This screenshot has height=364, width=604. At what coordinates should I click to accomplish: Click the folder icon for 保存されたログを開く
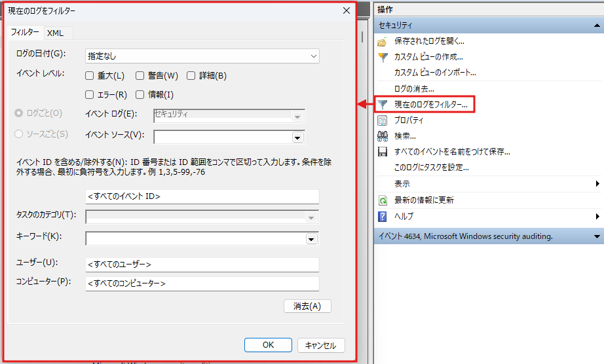(x=383, y=41)
